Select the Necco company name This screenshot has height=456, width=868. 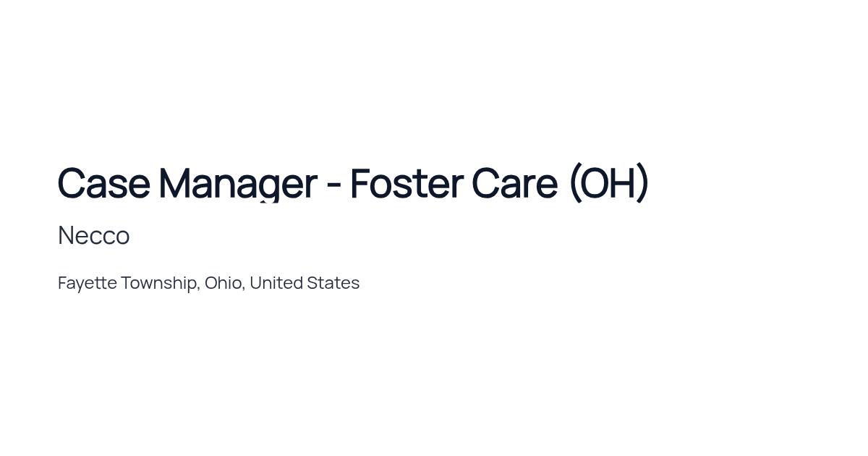(93, 235)
